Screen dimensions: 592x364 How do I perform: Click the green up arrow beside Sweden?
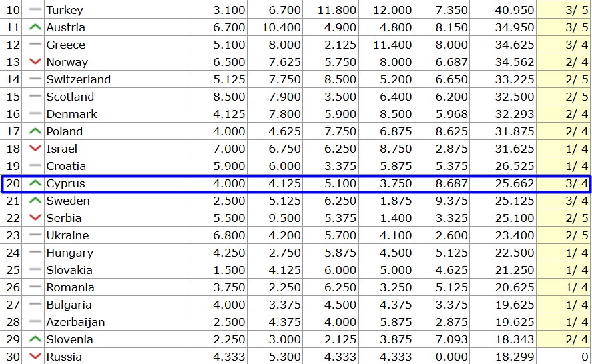(x=35, y=201)
